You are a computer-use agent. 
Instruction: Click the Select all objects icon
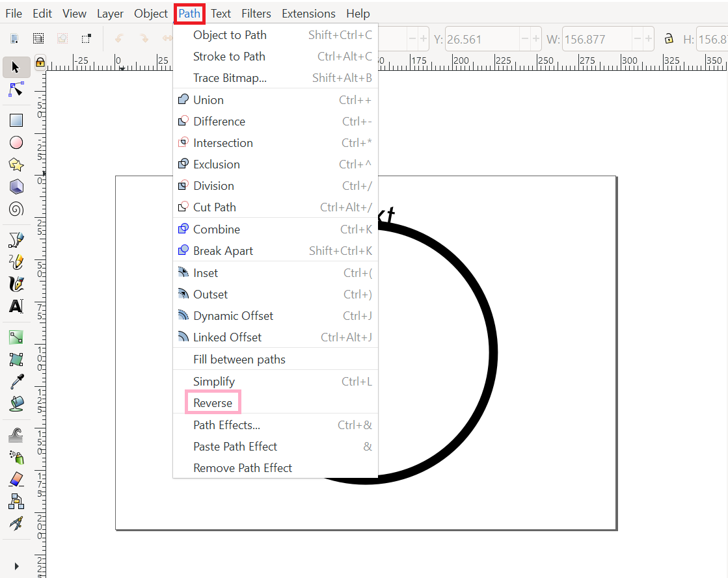click(14, 38)
